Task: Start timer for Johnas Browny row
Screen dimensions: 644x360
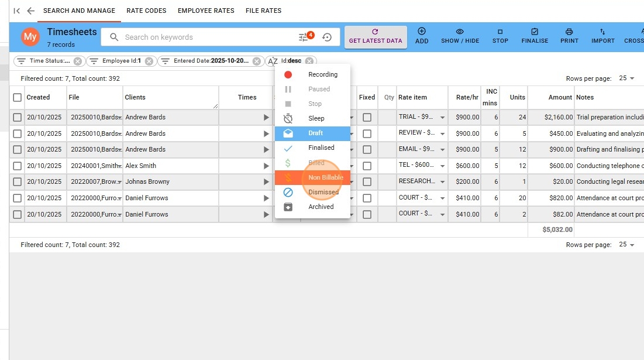Action: click(x=266, y=181)
